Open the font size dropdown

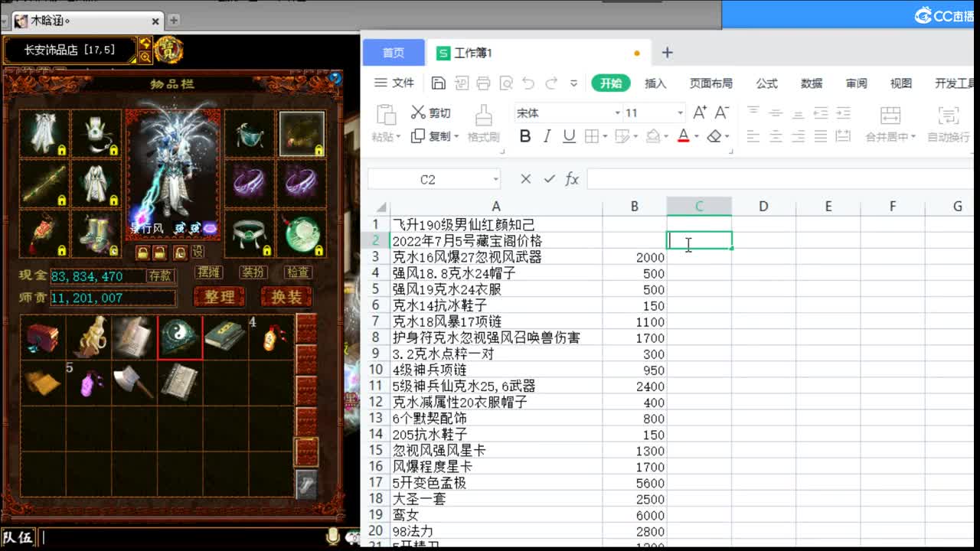680,113
